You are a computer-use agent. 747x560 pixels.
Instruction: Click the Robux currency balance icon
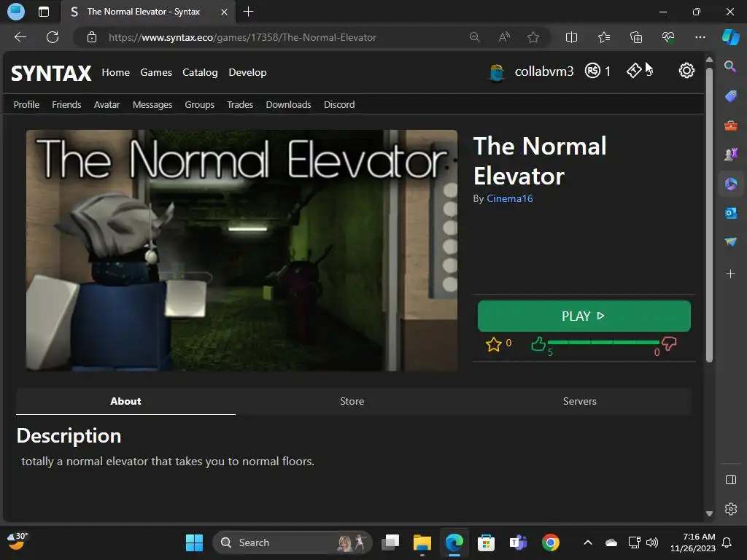tap(592, 71)
